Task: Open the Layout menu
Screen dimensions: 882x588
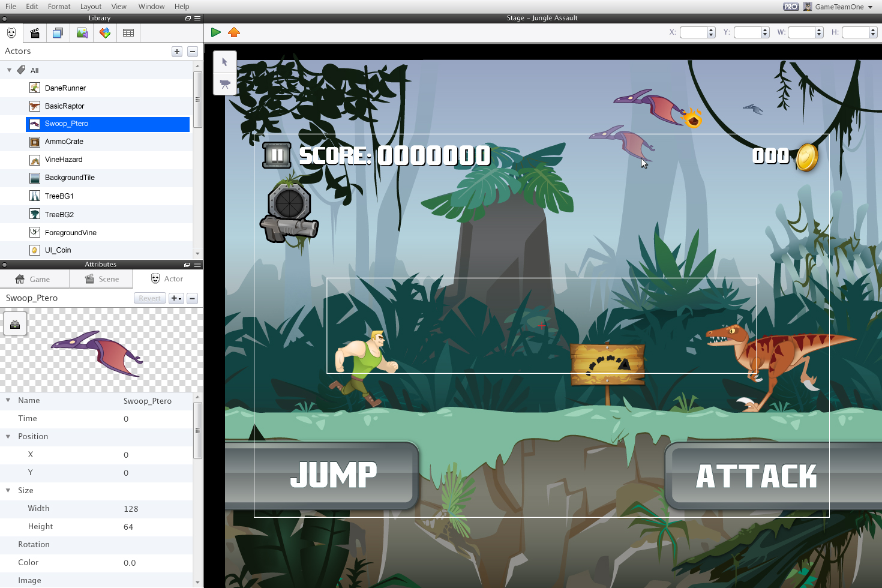Action: coord(91,7)
